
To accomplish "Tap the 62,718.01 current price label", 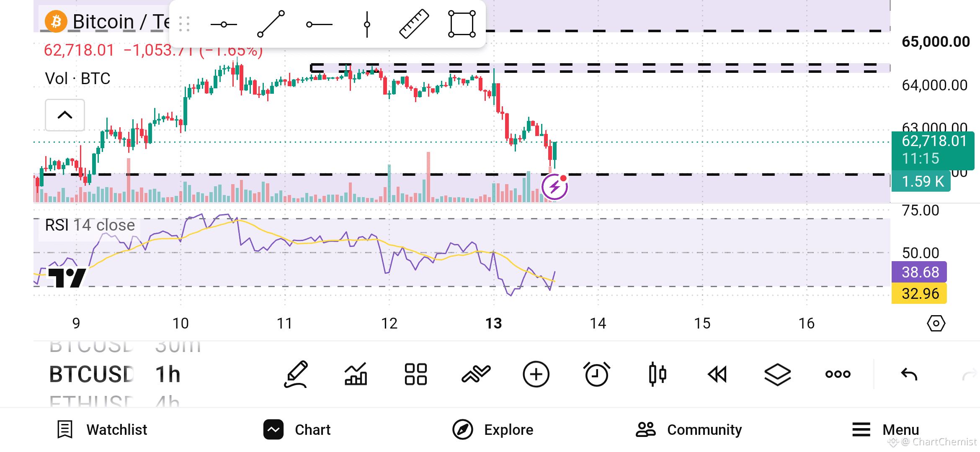I will 933,150.
